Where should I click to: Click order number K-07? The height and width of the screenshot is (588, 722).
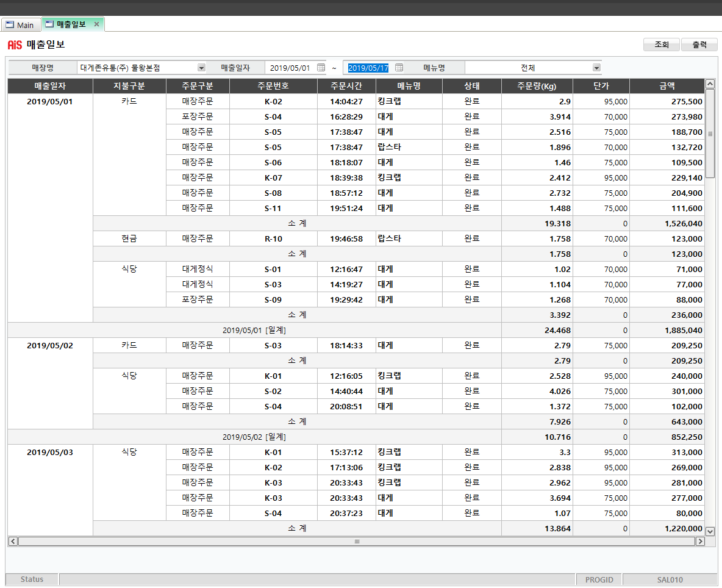point(273,177)
